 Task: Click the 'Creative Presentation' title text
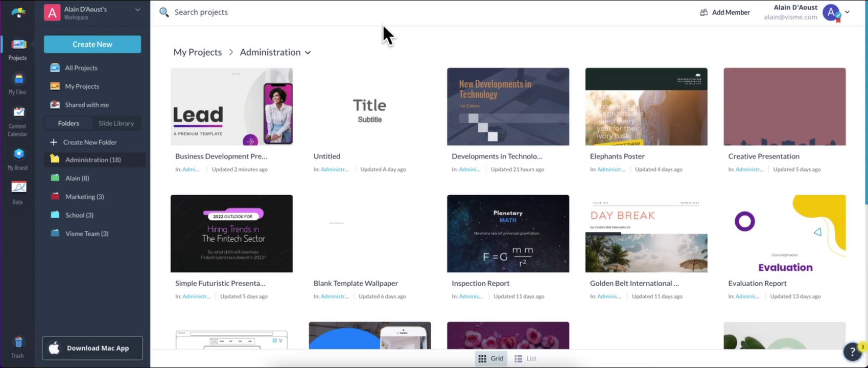(764, 156)
